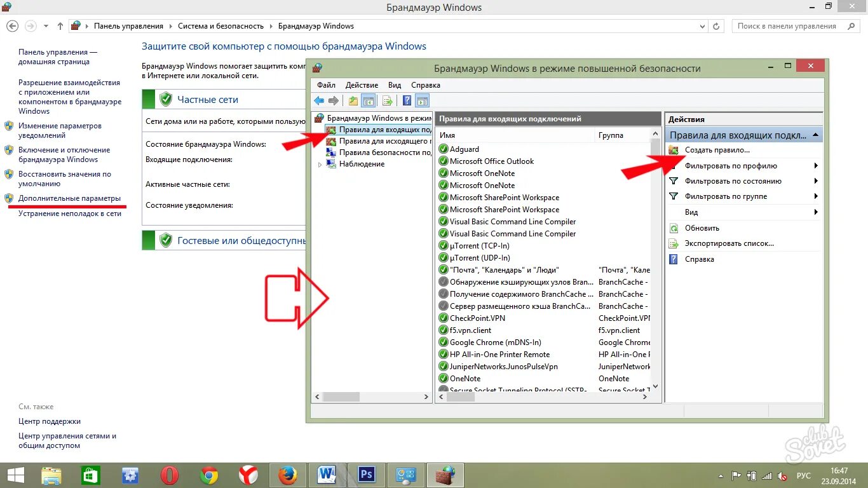Open the Вид menu in the menu bar
The image size is (868, 488).
click(x=395, y=85)
